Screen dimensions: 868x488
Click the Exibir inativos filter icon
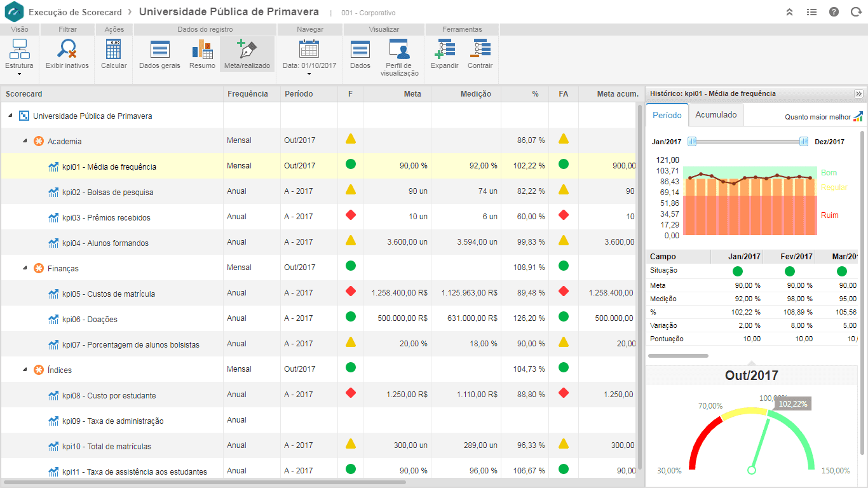67,54
